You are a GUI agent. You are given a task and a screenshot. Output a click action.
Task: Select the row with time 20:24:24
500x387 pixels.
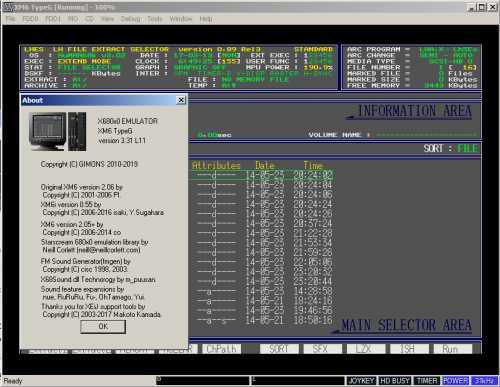point(261,204)
